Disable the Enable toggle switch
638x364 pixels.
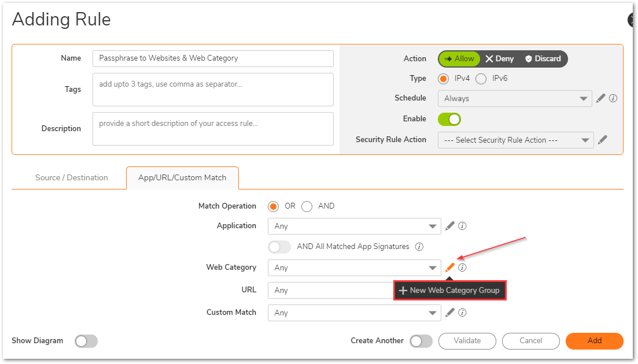tap(449, 119)
